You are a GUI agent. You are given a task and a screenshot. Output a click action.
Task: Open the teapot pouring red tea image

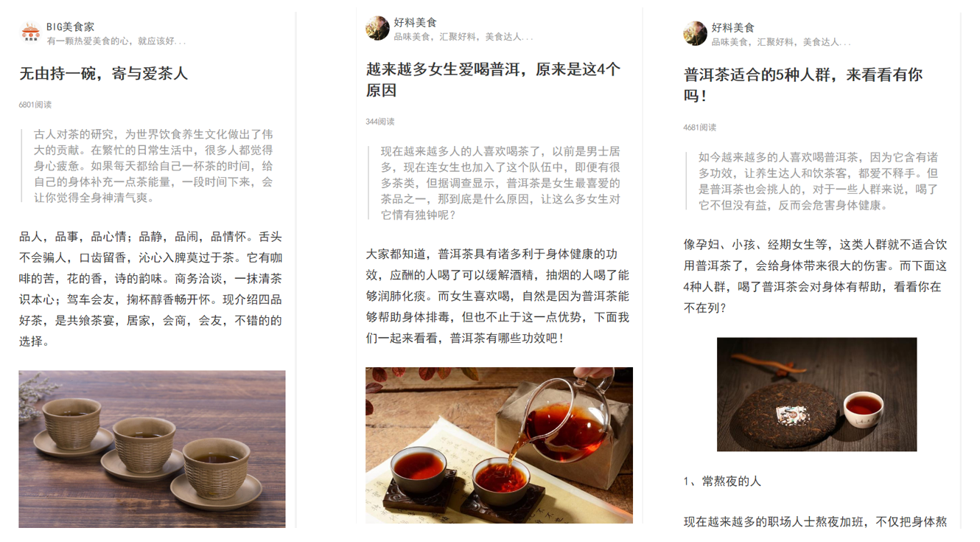tap(499, 445)
